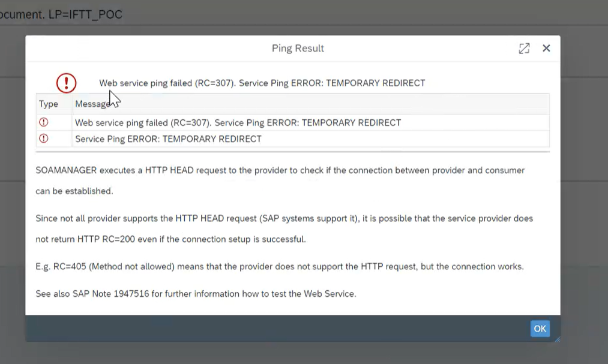
Task: Click the error summary text beside large icon
Action: [262, 83]
